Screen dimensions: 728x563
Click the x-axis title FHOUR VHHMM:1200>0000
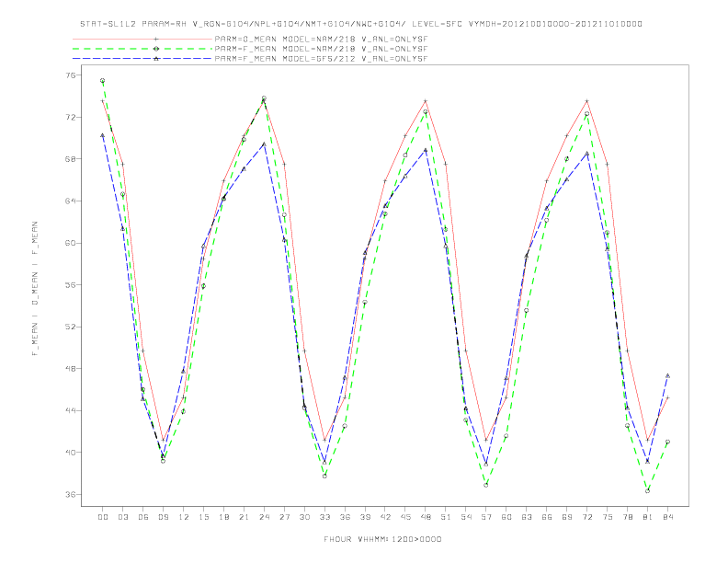point(382,539)
